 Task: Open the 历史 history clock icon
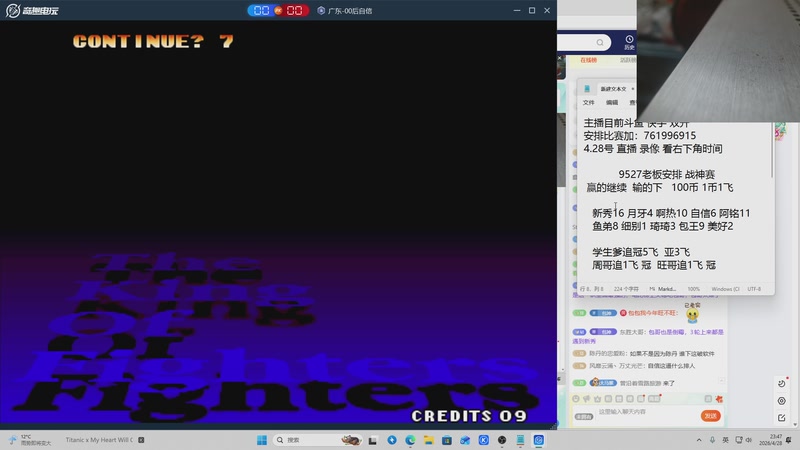629,42
